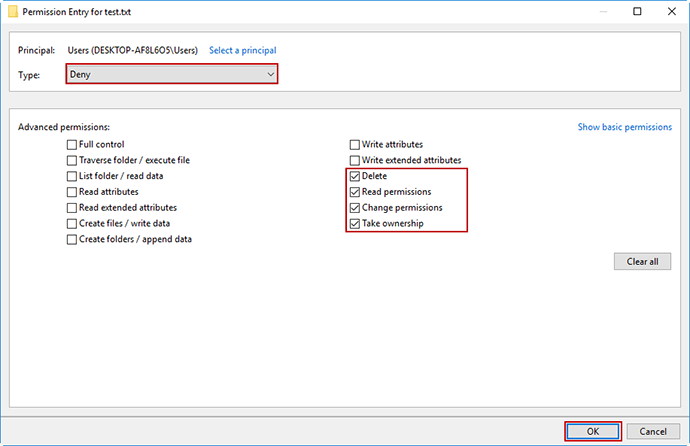
Task: Click the Select a principal link
Action: (x=242, y=51)
